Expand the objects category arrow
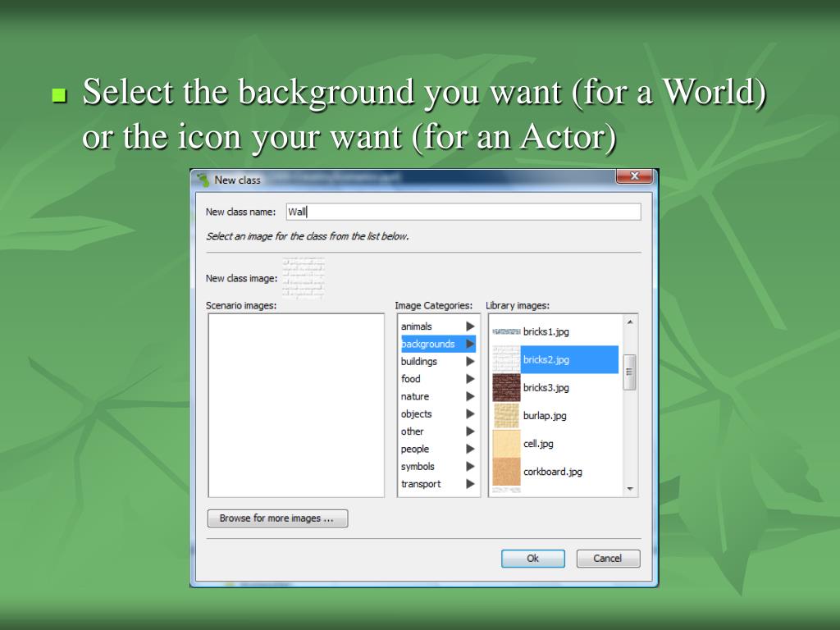 click(x=470, y=414)
